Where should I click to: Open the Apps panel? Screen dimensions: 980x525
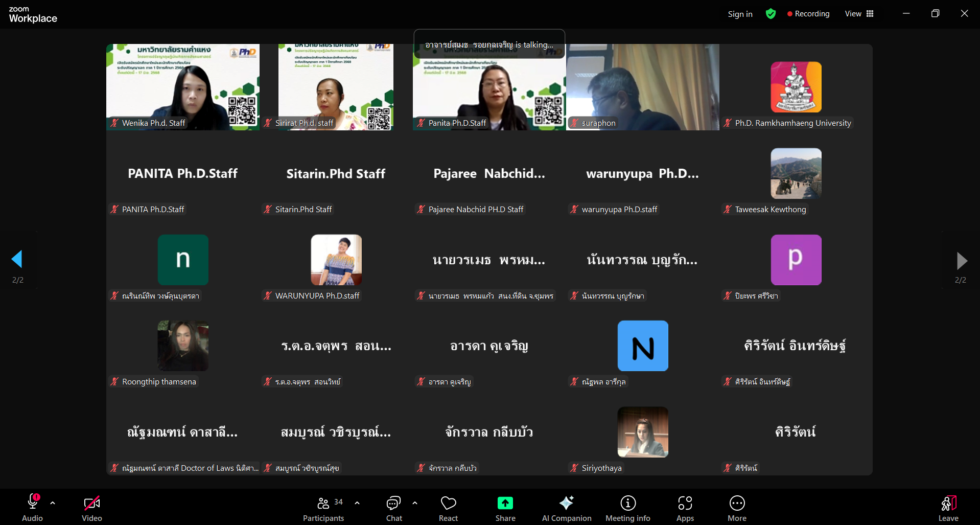pyautogui.click(x=685, y=507)
